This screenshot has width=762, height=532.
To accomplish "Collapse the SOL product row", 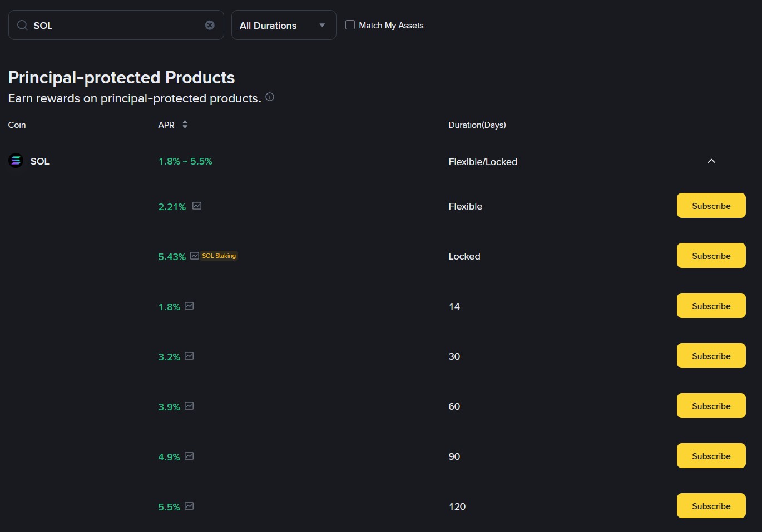I will pos(711,161).
